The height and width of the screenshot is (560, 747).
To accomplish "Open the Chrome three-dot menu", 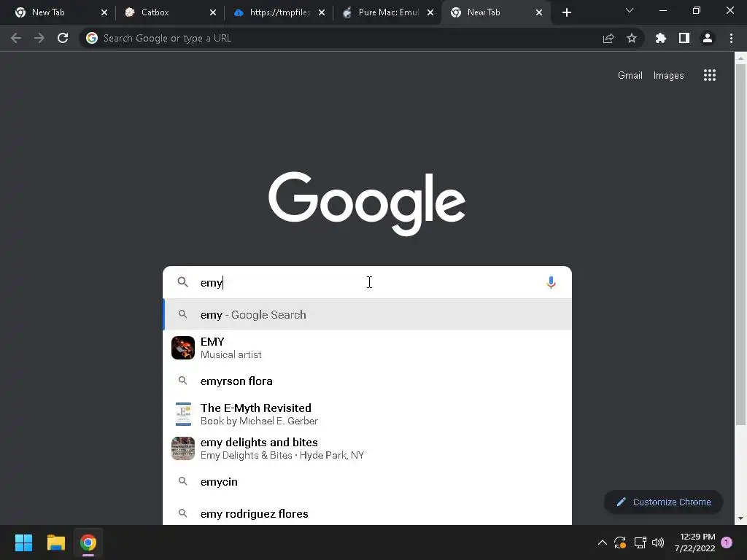I will pos(731,38).
